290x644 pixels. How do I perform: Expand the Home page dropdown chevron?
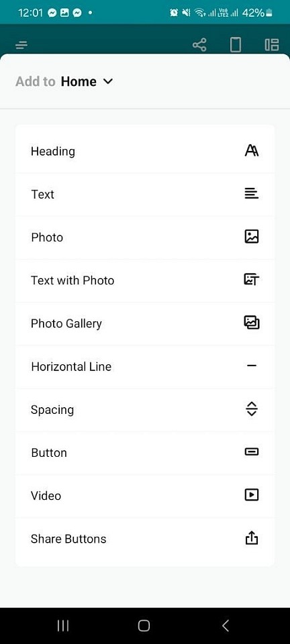tap(107, 81)
